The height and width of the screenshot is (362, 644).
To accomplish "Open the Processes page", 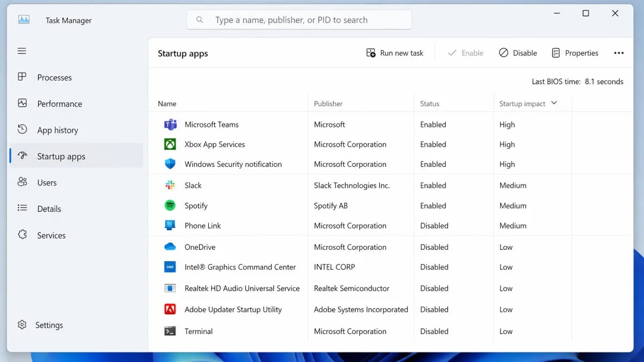I will pos(76,77).
